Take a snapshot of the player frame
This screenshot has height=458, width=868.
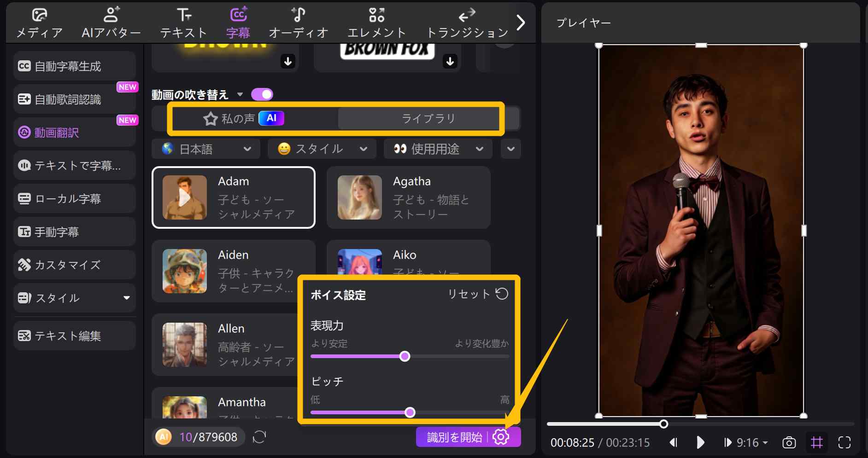789,442
